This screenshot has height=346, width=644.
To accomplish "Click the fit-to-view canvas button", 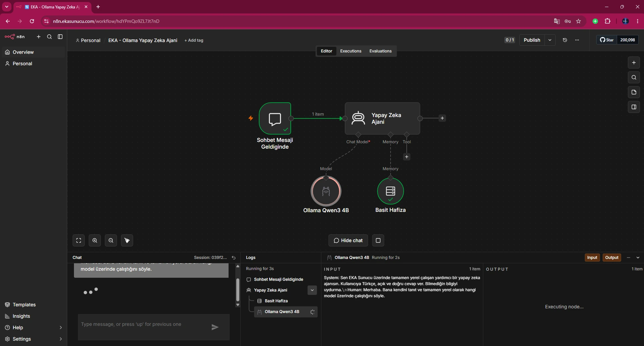I will pos(79,240).
